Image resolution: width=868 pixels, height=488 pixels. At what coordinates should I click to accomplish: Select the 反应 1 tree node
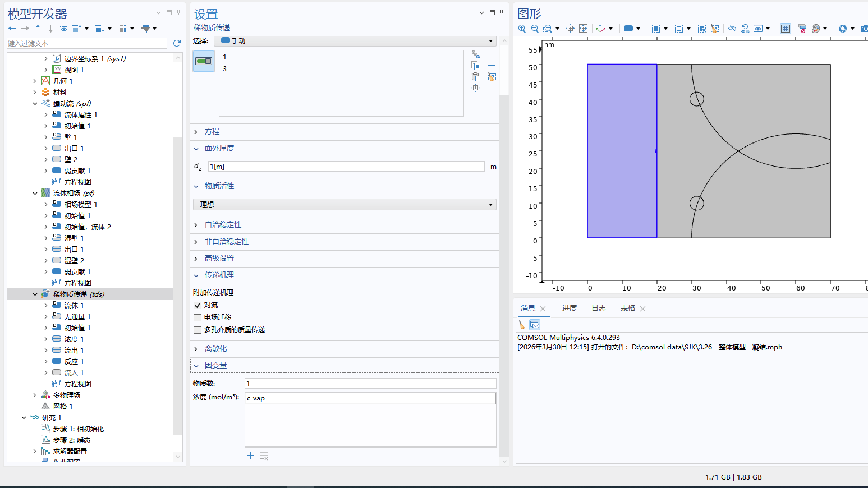click(x=74, y=361)
